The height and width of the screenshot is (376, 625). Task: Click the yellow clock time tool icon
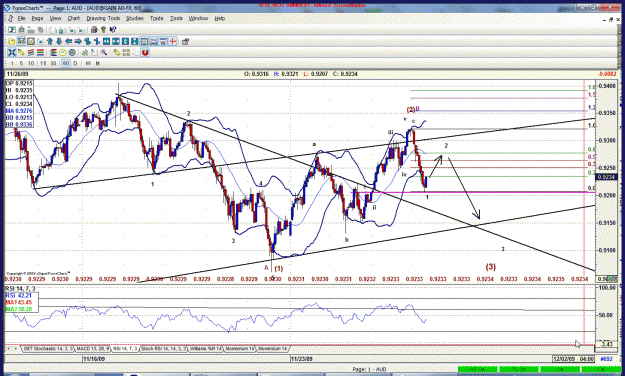click(63, 53)
